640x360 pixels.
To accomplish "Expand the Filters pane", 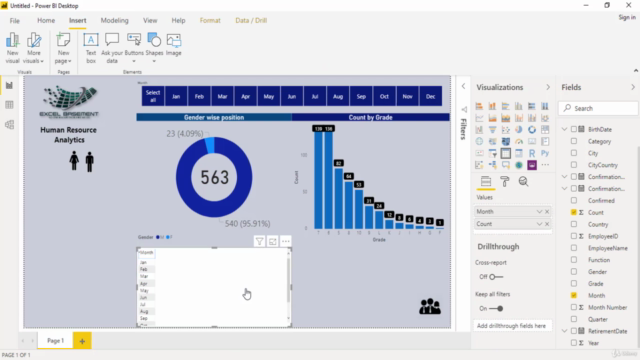I will click(x=463, y=86).
